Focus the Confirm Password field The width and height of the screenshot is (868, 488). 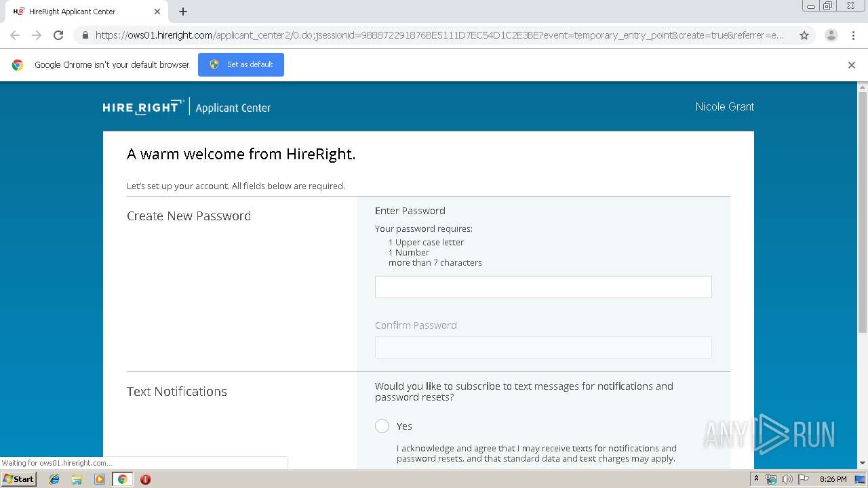pyautogui.click(x=543, y=347)
